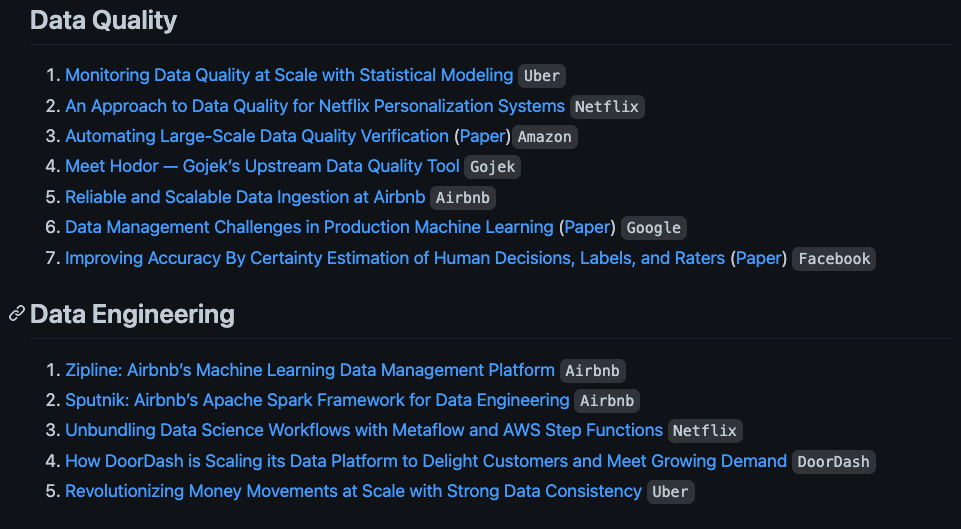Screen dimensions: 961x529
Task: Click the anchor link icon beside Data Engineering
Action: 17,314
